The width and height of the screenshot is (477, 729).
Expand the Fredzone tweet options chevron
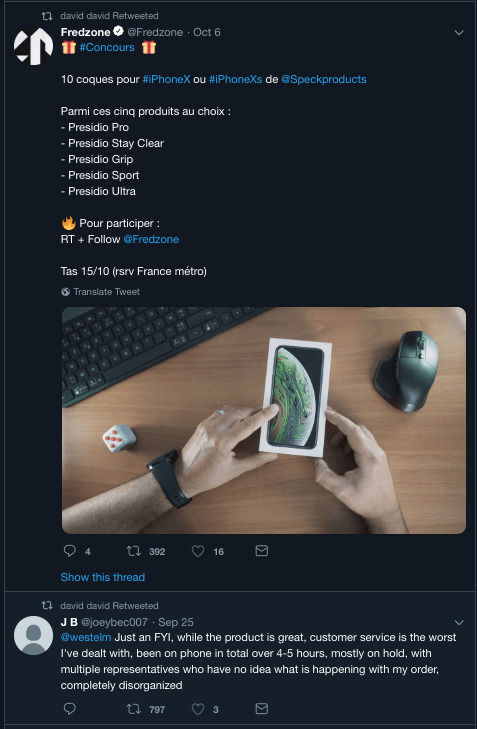(459, 33)
